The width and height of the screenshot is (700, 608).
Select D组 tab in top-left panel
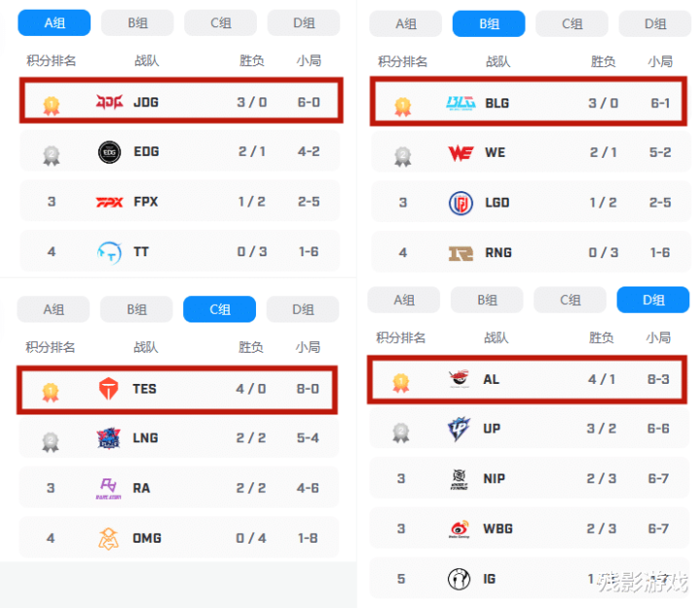point(304,22)
